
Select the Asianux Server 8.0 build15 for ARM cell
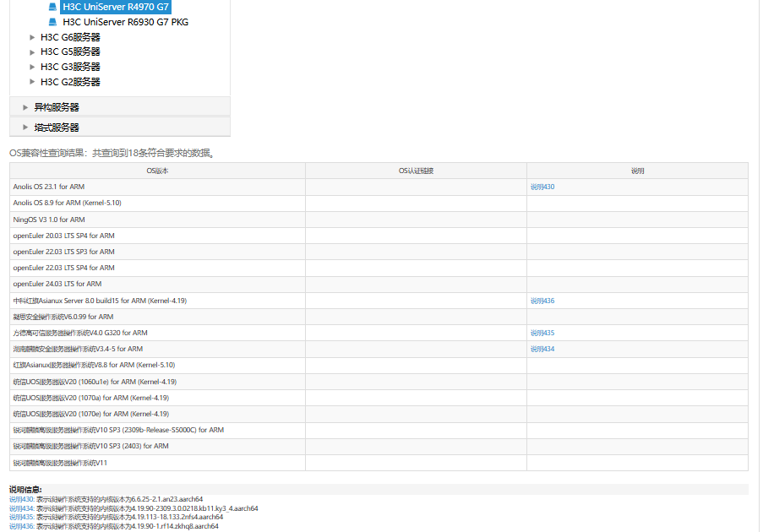pos(157,301)
